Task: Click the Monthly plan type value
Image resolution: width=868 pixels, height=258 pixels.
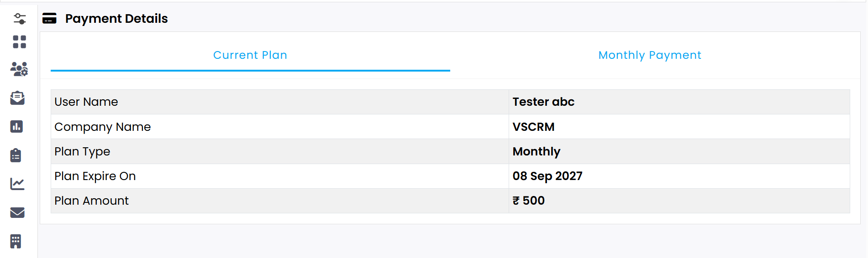Action: coord(537,151)
